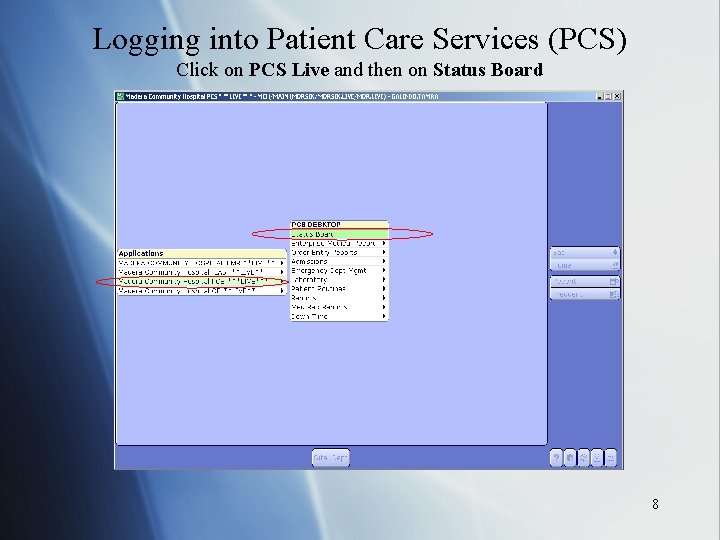Click the Dept button at bottom center
The width and height of the screenshot is (720, 540).
[331, 458]
